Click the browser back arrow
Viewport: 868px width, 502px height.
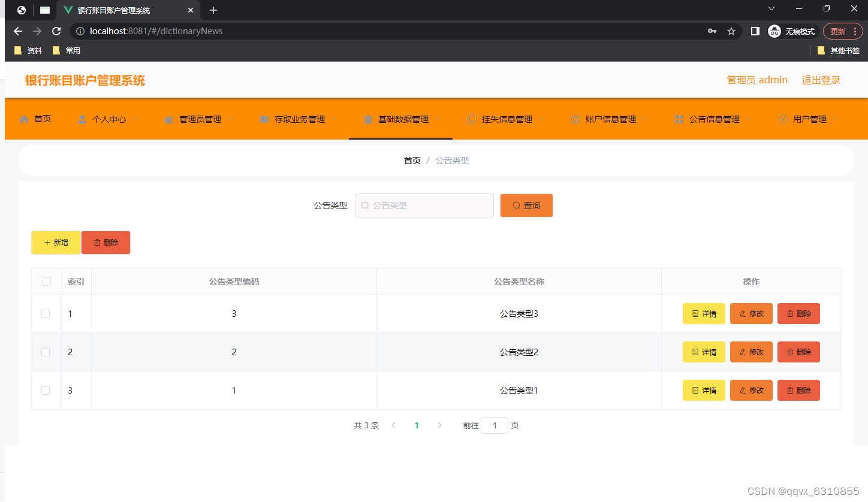coord(18,31)
